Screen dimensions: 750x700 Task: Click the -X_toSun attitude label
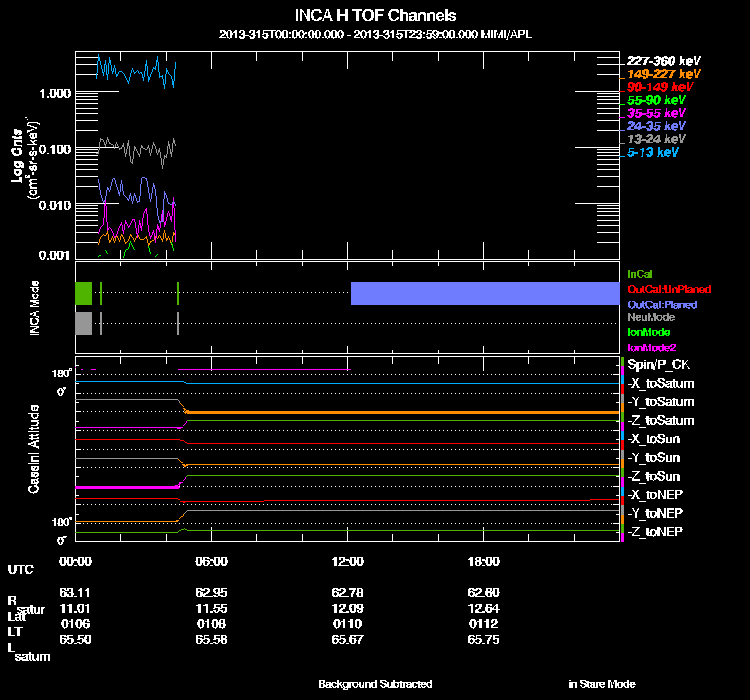[653, 439]
